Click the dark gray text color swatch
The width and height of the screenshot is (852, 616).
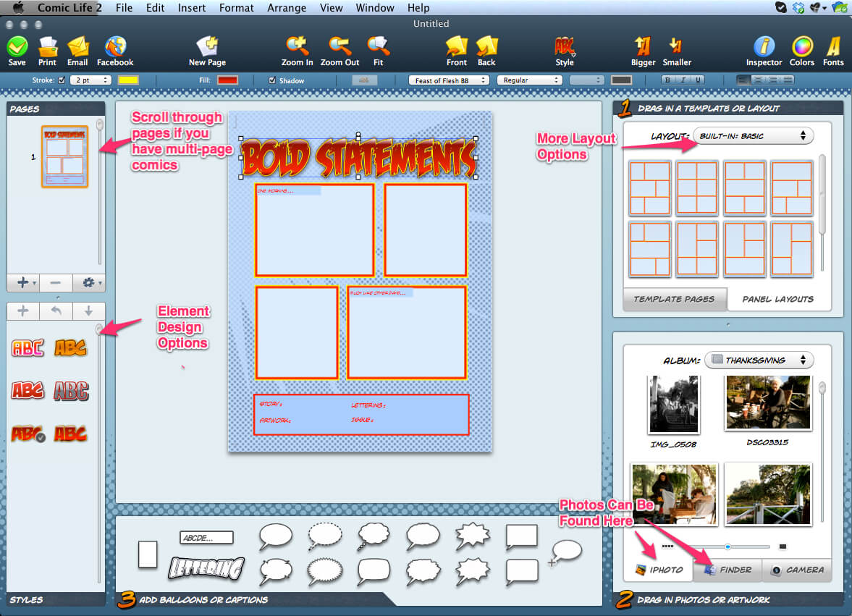click(621, 80)
